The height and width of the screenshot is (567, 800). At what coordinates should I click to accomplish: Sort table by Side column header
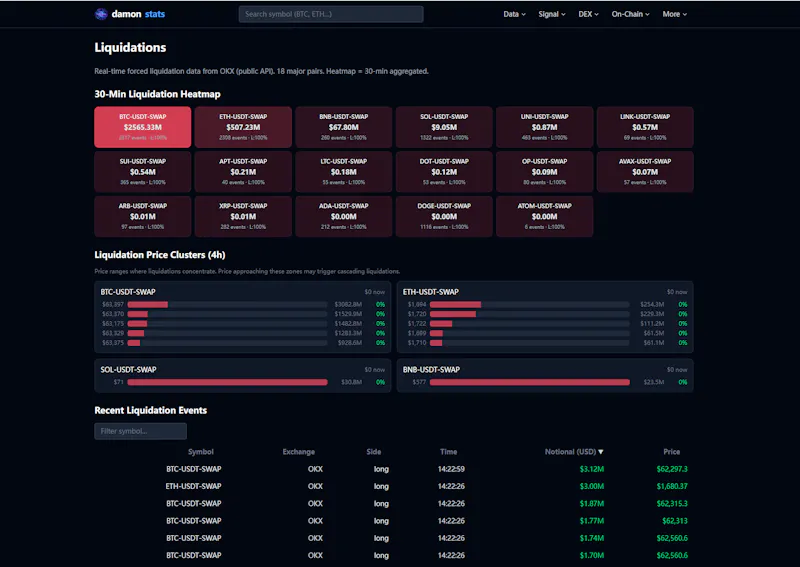point(373,452)
